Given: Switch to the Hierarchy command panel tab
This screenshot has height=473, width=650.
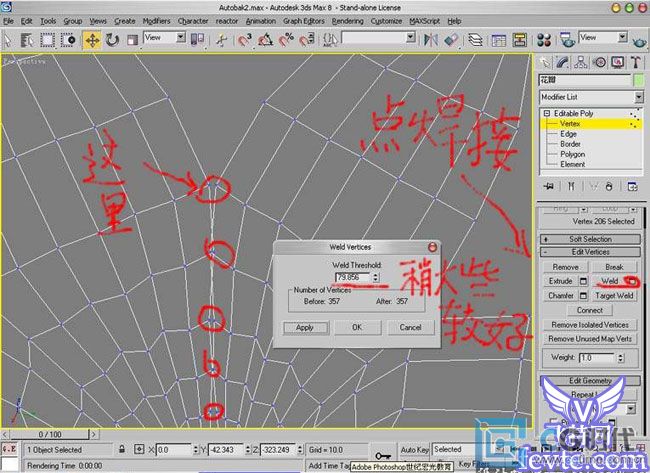Looking at the screenshot, I should 581,63.
